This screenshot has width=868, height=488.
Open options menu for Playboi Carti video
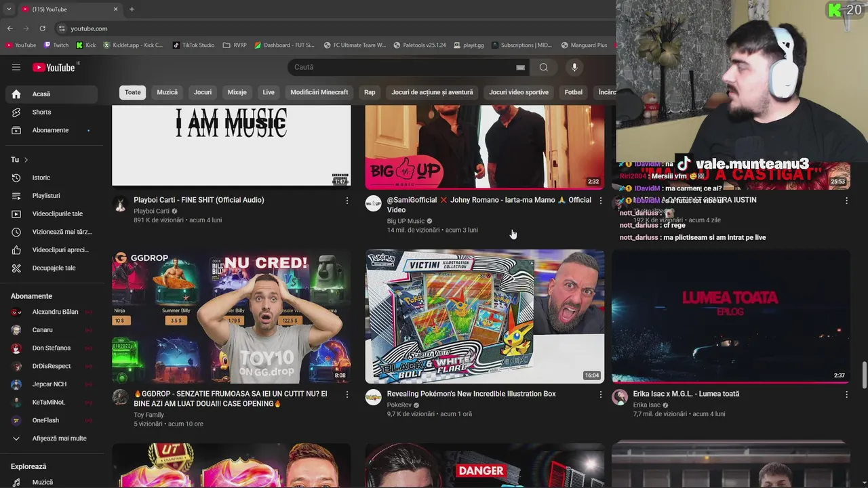pyautogui.click(x=347, y=201)
